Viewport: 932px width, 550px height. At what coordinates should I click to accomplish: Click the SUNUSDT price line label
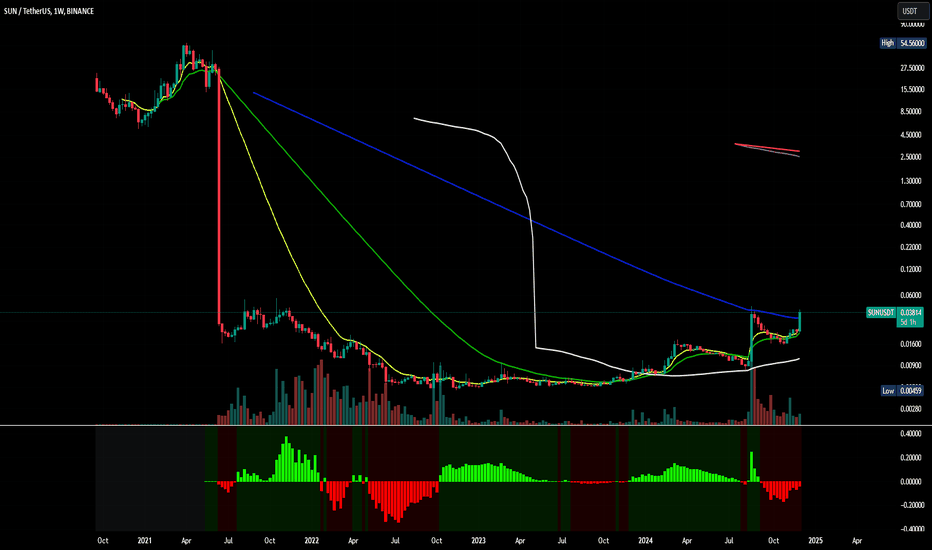tap(881, 312)
